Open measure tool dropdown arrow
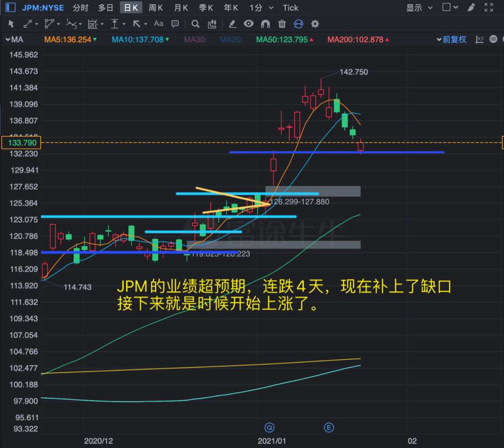Image resolution: width=504 pixels, height=448 pixels. 124,24
